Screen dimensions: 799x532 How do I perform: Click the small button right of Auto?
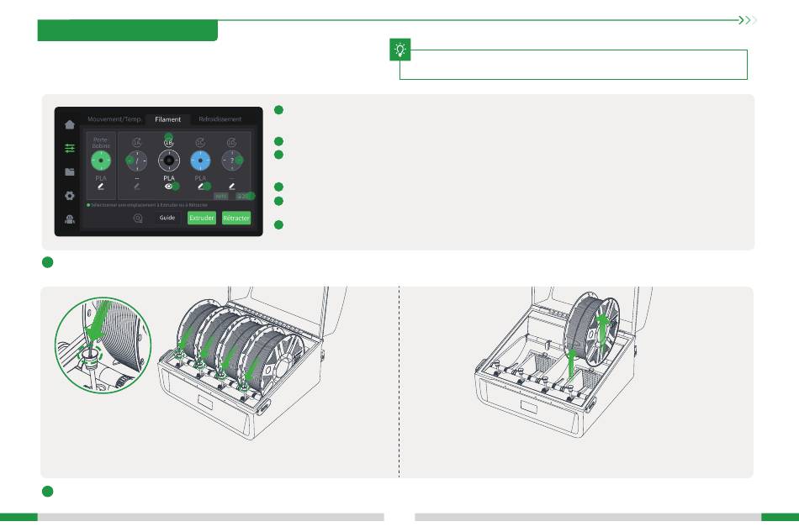click(244, 196)
